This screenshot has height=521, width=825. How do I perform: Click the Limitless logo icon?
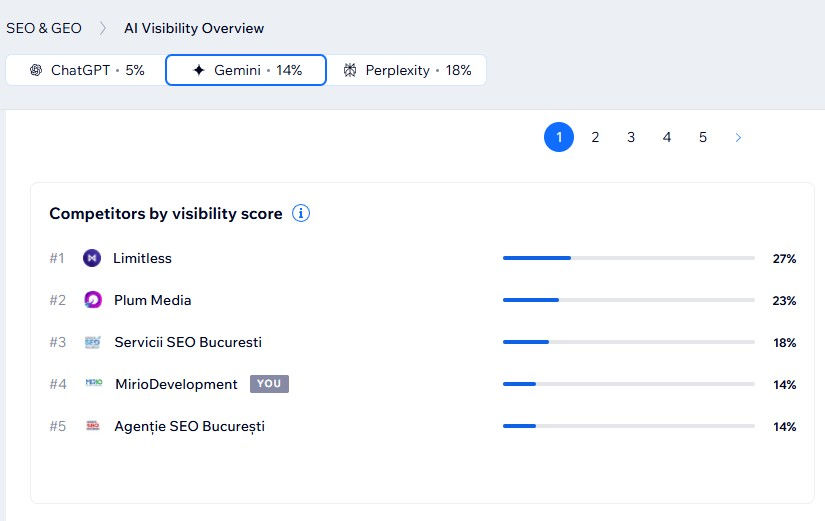[x=92, y=258]
